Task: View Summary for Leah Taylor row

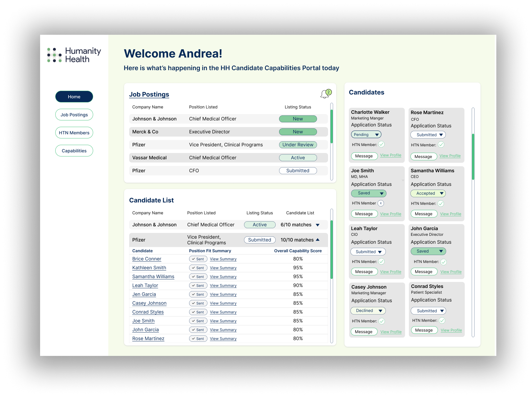Action: pyautogui.click(x=223, y=285)
